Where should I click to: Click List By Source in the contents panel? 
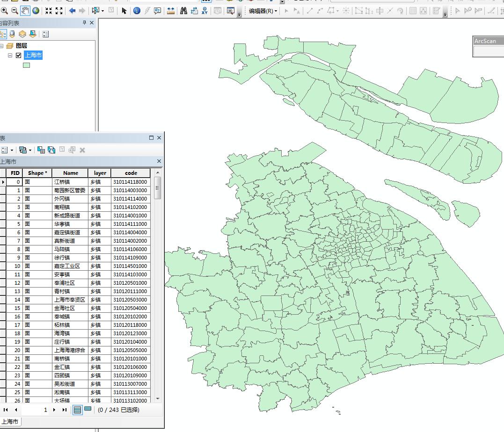tap(11, 33)
